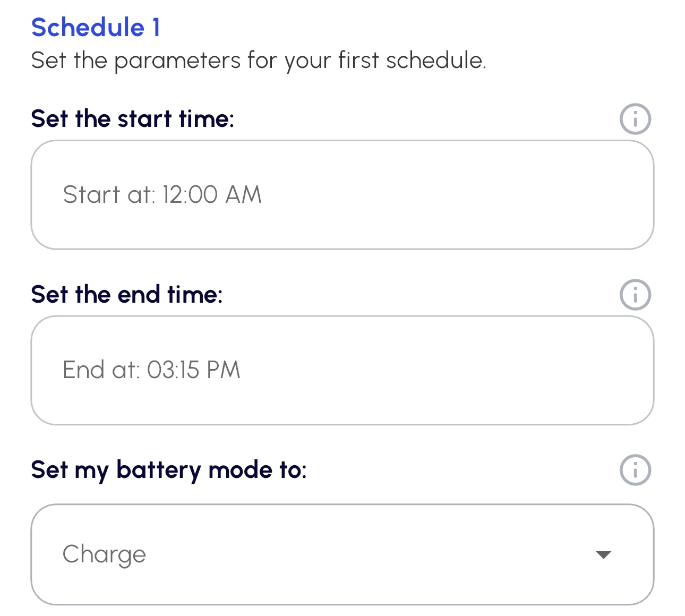This screenshot has height=616, width=685.
Task: Click the info icon beside start time
Action: [x=635, y=119]
